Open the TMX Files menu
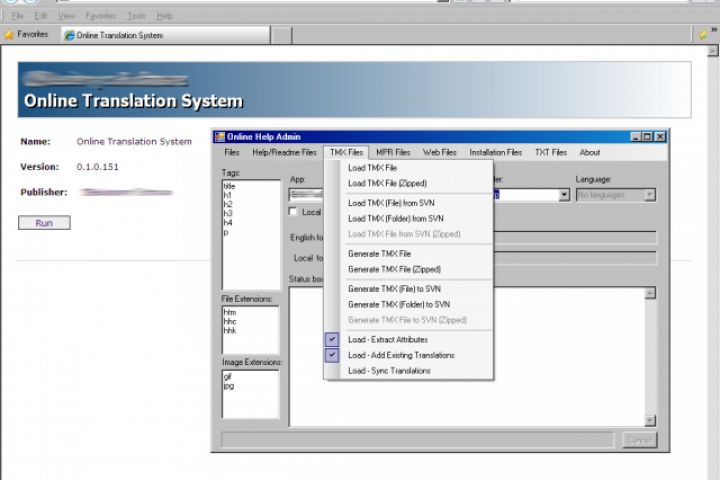Image resolution: width=720 pixels, height=480 pixels. (346, 152)
